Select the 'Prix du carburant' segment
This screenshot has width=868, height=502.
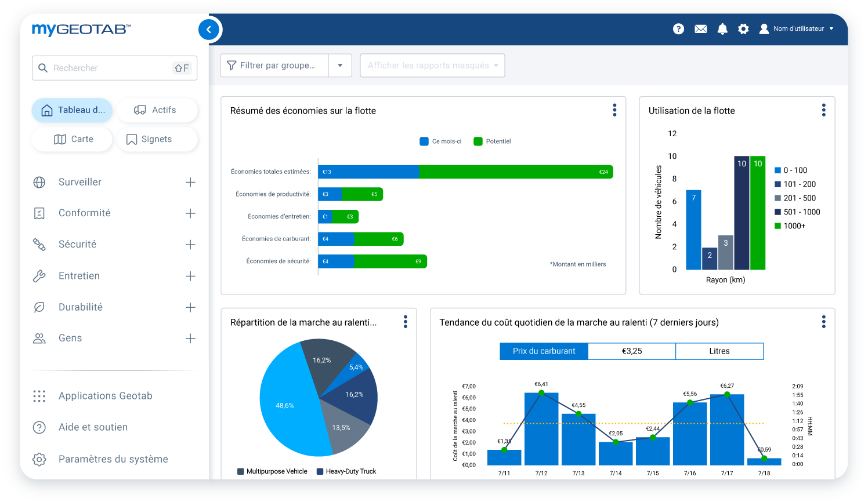[544, 351]
